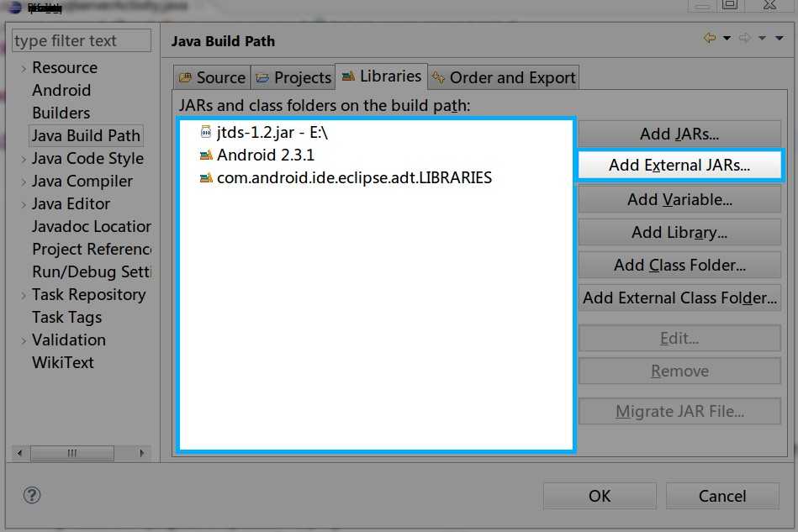This screenshot has width=798, height=532.
Task: Select Run/Debug Settings in the sidebar
Action: tap(91, 272)
